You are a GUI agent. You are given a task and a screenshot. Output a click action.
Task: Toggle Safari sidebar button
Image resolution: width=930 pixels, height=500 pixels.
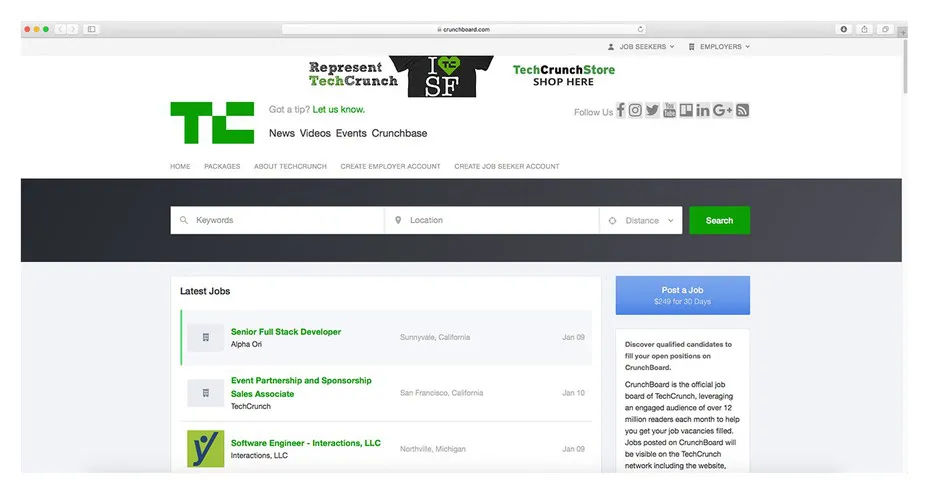click(91, 29)
